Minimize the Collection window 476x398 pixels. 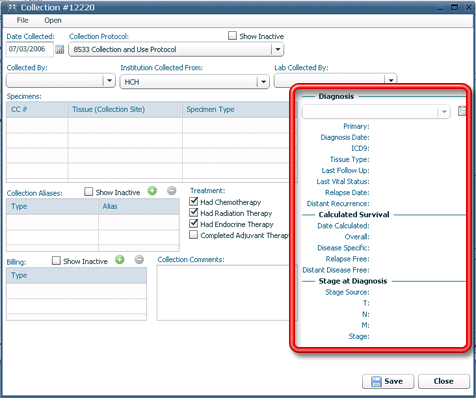click(x=440, y=8)
